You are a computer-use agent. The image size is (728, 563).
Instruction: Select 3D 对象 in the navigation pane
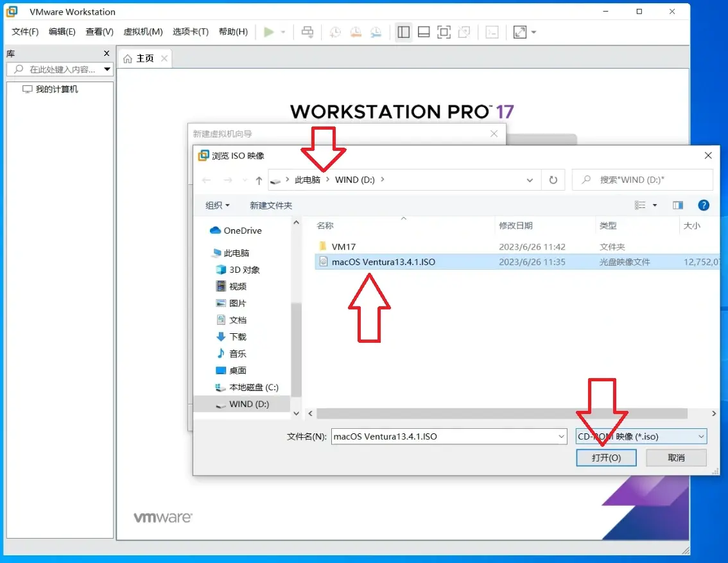click(238, 270)
